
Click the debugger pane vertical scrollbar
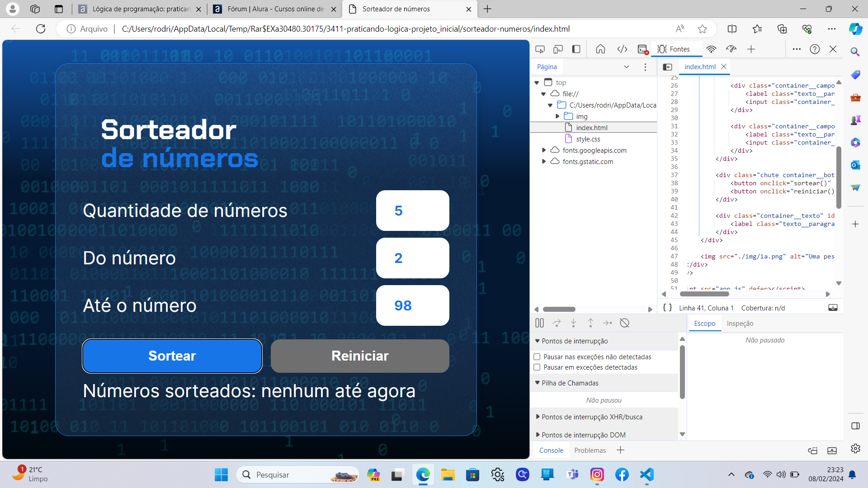(683, 371)
